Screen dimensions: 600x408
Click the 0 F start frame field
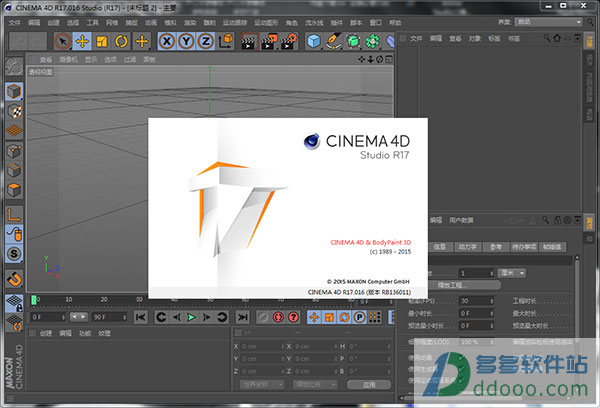(48, 317)
